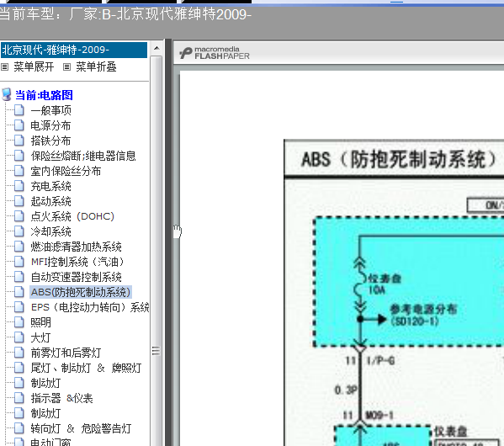The width and height of the screenshot is (504, 446).
Task: Open 指示器 &仪表 entry
Action: point(61,398)
